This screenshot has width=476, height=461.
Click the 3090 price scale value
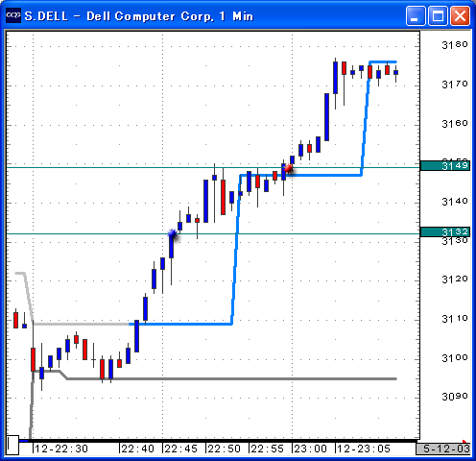pos(455,397)
